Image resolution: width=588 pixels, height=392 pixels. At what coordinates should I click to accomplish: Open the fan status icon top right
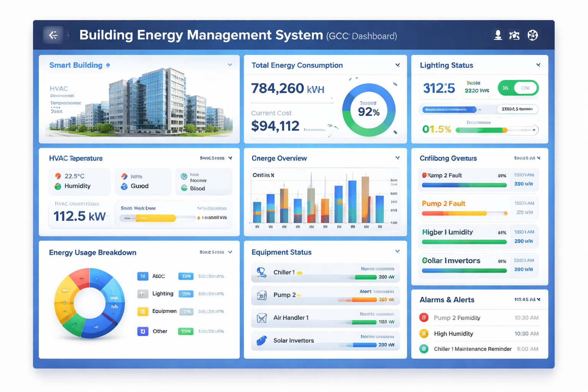pyautogui.click(x=532, y=35)
